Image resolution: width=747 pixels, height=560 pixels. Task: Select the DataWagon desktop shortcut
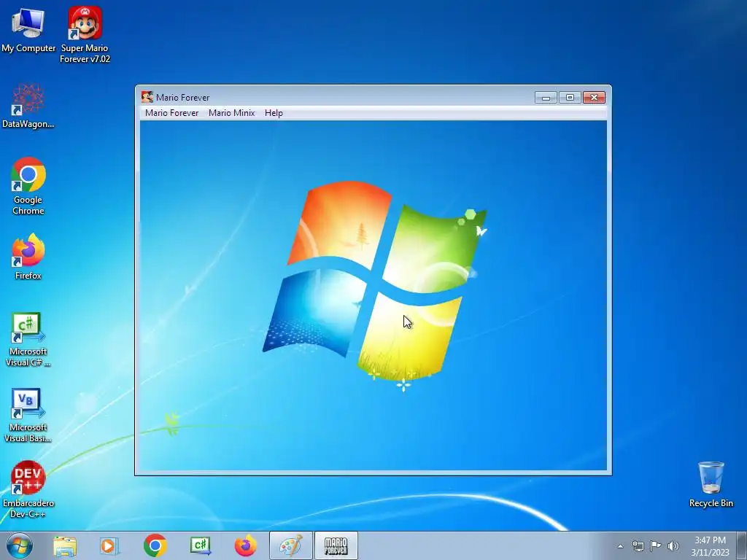[28, 106]
